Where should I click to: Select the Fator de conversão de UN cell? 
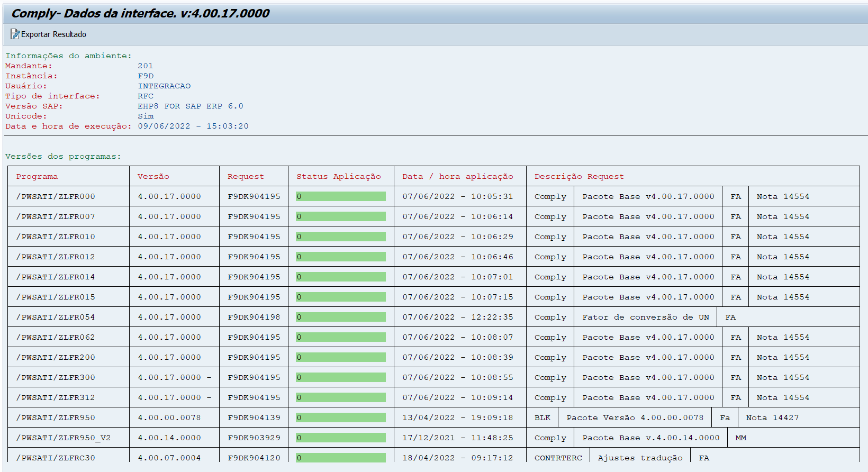pyautogui.click(x=646, y=317)
